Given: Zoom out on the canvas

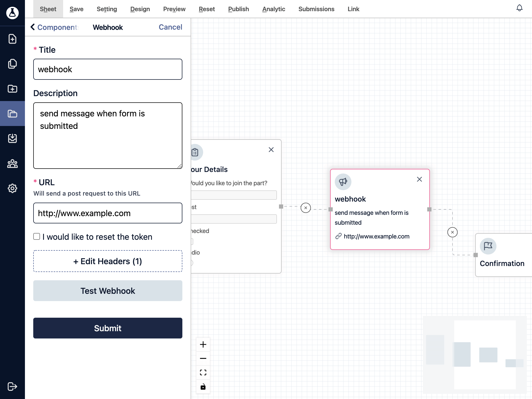Looking at the screenshot, I should 203,358.
